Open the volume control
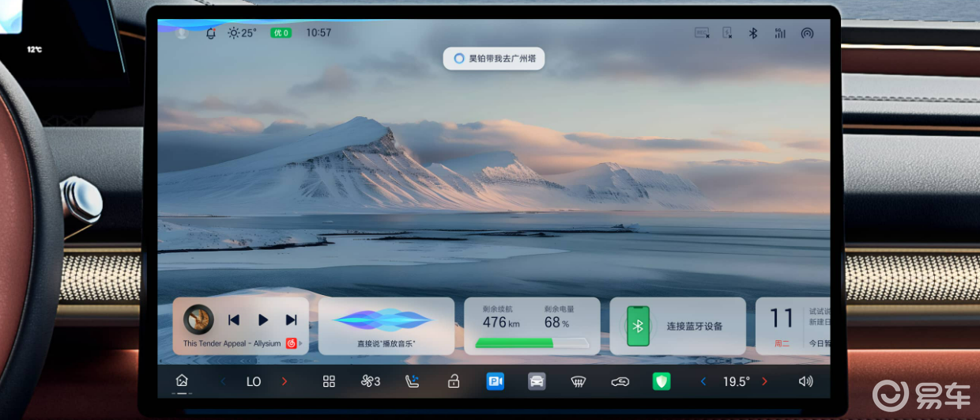The image size is (980, 420). pyautogui.click(x=805, y=382)
